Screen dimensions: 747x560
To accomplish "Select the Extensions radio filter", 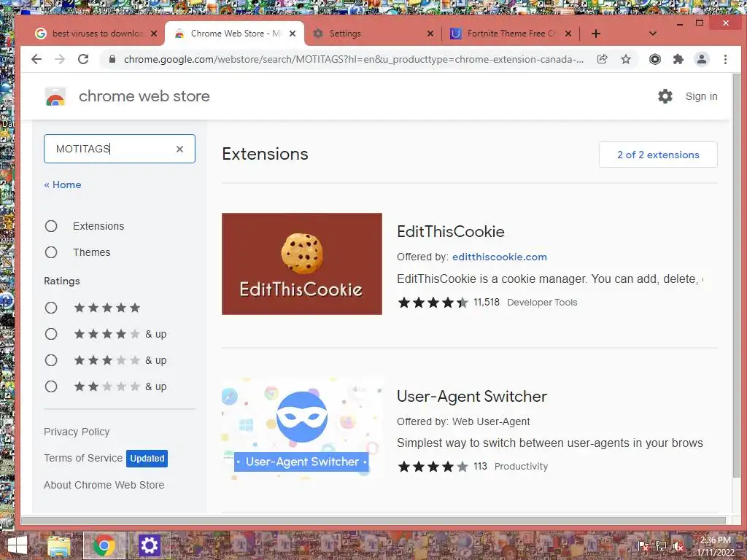I will coord(51,226).
